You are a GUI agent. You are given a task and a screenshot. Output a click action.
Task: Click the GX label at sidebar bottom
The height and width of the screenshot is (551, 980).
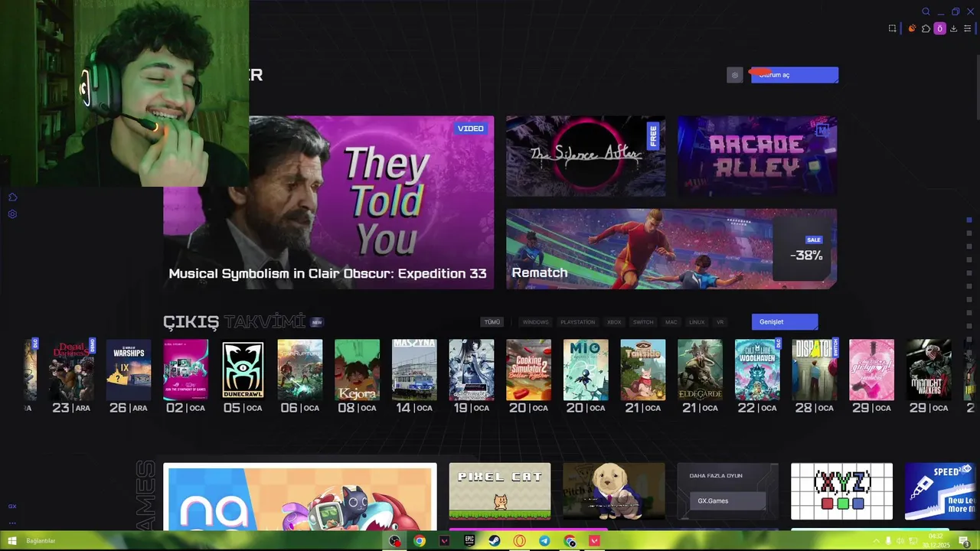(x=12, y=506)
